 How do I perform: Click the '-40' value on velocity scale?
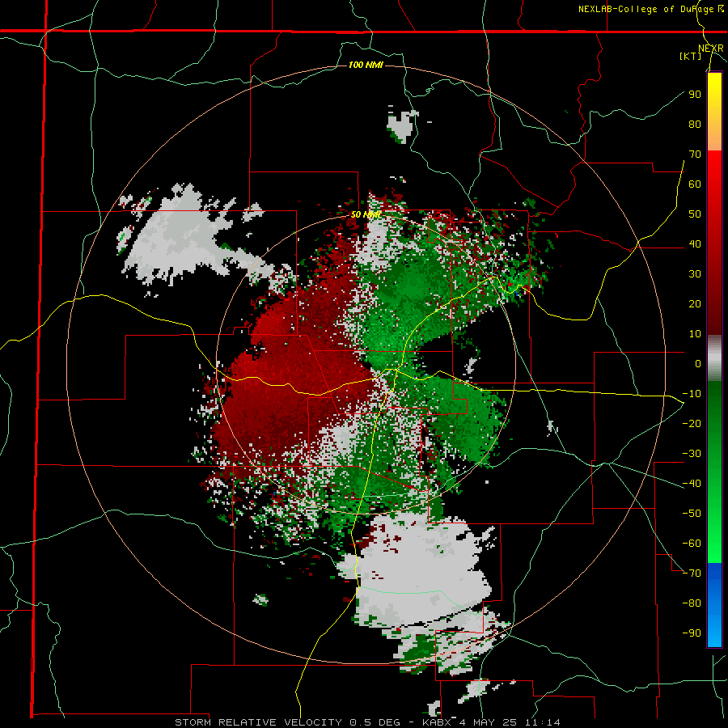(692, 484)
